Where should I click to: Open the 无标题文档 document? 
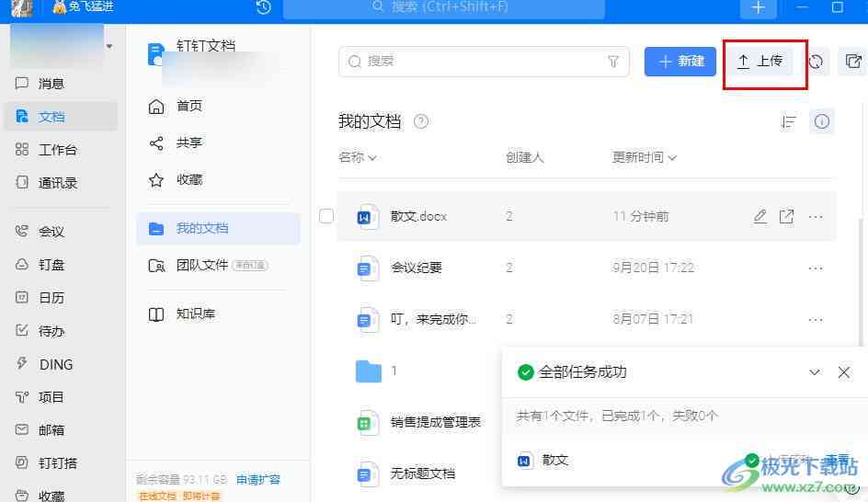(422, 473)
